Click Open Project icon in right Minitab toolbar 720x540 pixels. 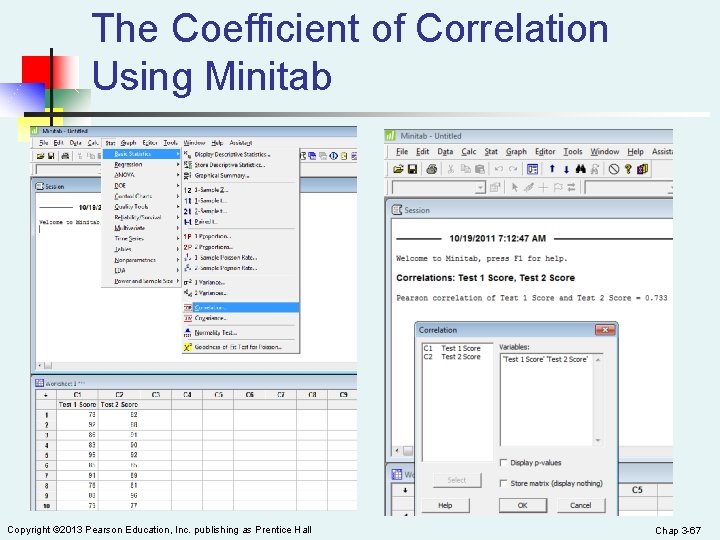(x=398, y=169)
